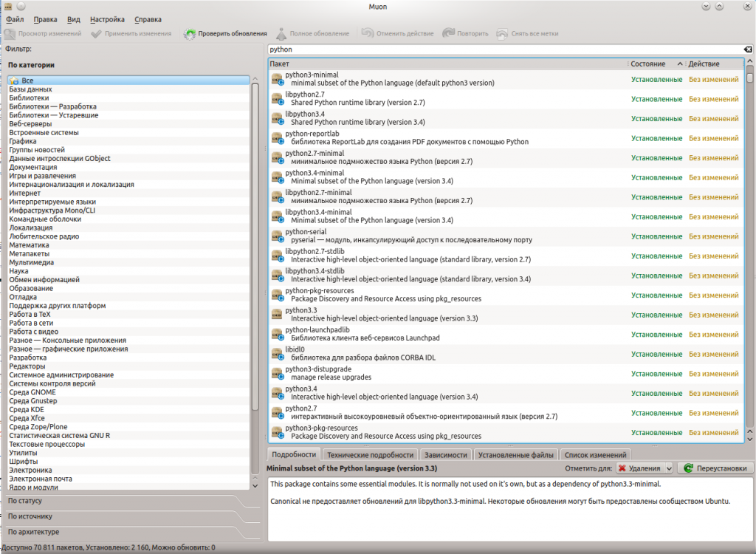Select the Веб-серверы category
756x554 pixels.
[x=128, y=123]
